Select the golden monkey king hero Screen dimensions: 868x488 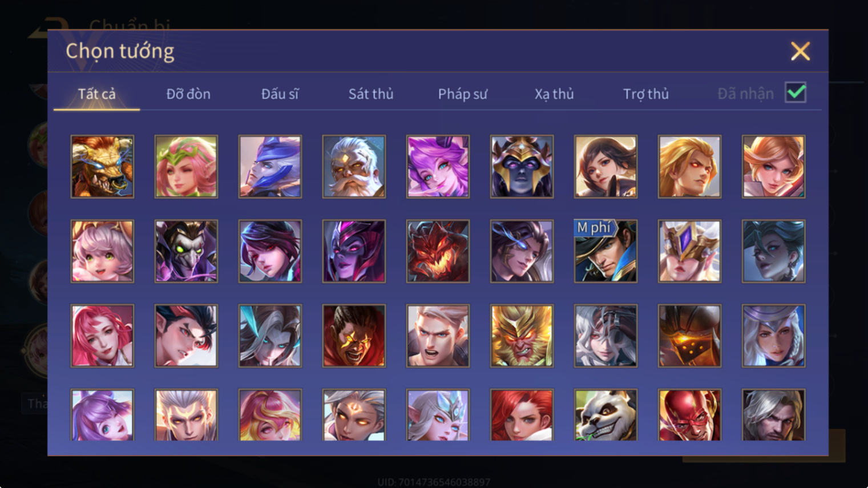522,336
